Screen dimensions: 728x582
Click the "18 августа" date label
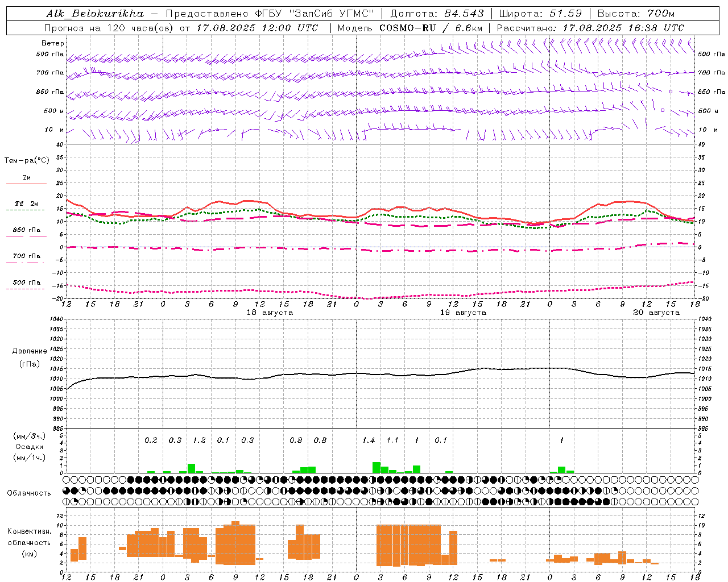(270, 313)
